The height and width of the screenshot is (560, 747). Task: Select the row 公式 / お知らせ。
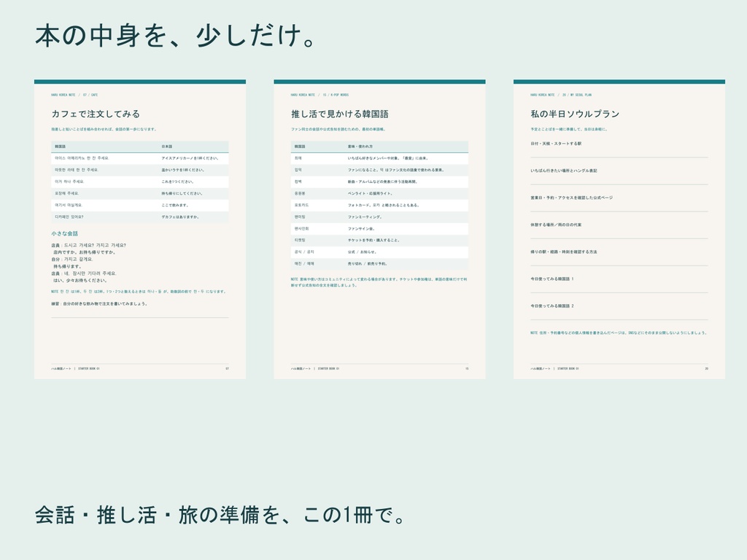click(x=379, y=252)
